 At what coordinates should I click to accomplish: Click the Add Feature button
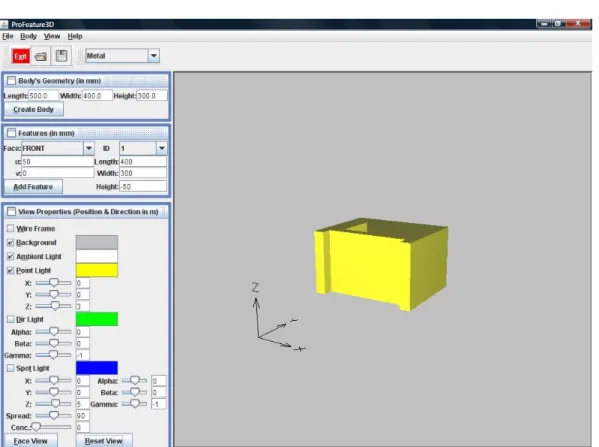(x=33, y=187)
